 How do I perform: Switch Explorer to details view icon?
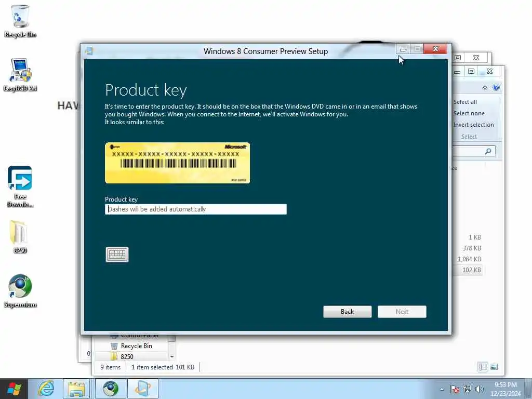[x=483, y=367]
